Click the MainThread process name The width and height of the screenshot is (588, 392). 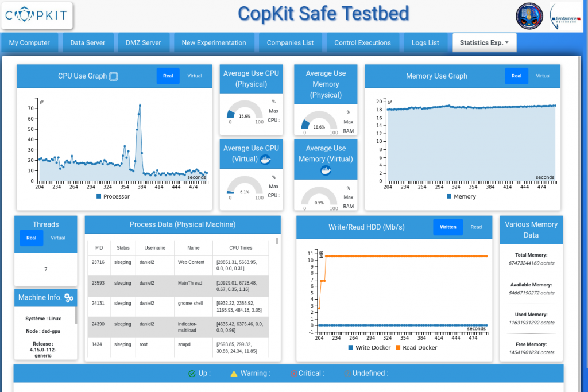[190, 283]
